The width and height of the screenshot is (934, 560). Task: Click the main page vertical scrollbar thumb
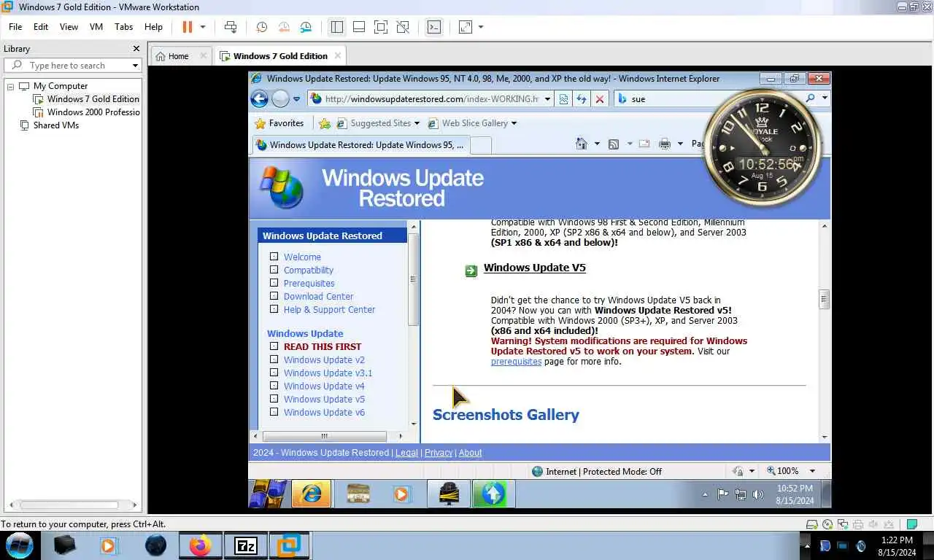[825, 299]
